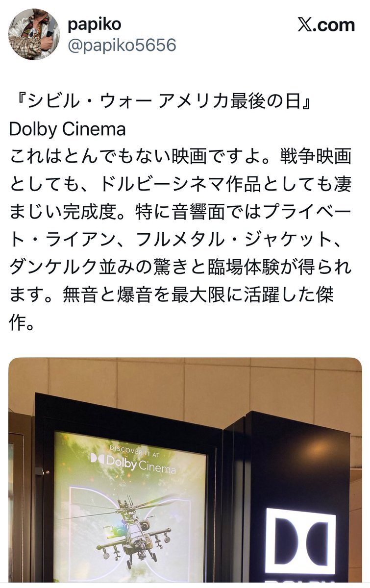Open the @papiko5656 handle

click(121, 45)
